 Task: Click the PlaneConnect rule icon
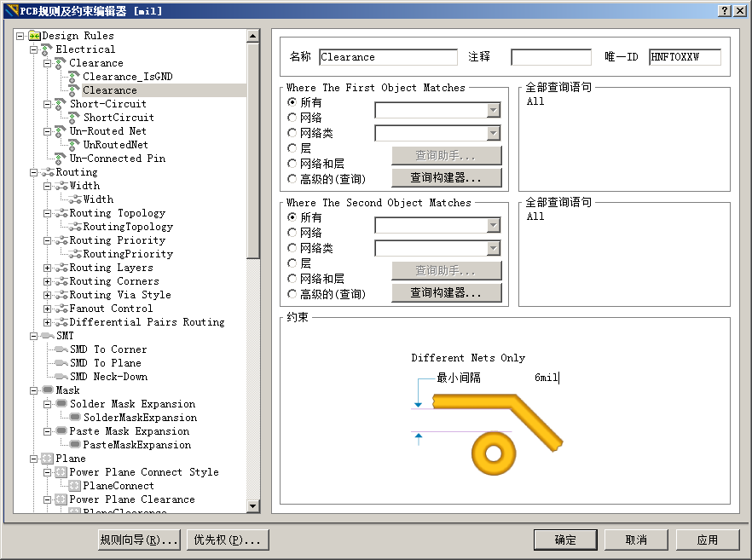(x=74, y=486)
